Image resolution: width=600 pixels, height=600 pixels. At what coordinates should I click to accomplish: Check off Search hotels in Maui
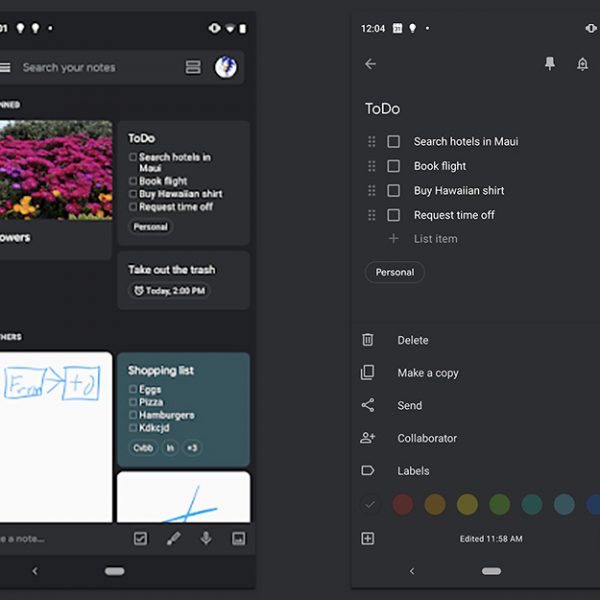tap(394, 142)
